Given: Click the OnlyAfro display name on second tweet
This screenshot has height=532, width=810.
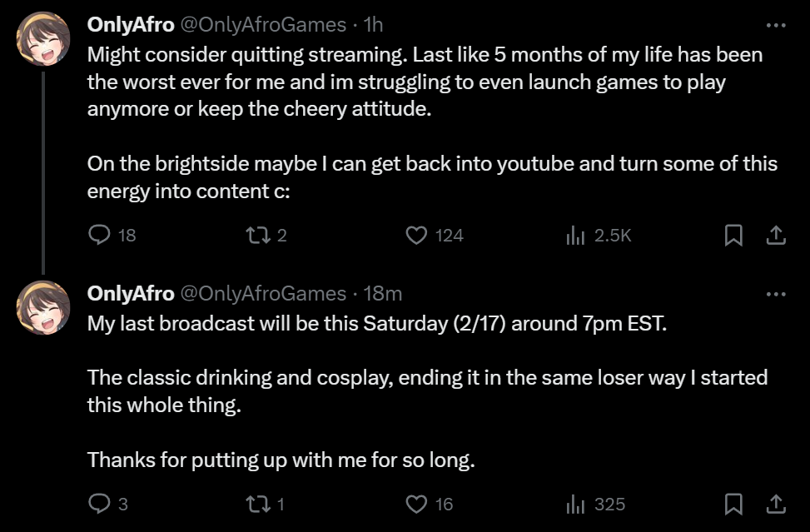Looking at the screenshot, I should pyautogui.click(x=131, y=293).
